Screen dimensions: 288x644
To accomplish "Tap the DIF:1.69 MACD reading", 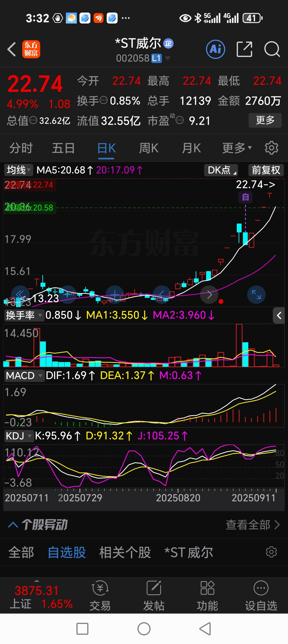I will coord(70,376).
